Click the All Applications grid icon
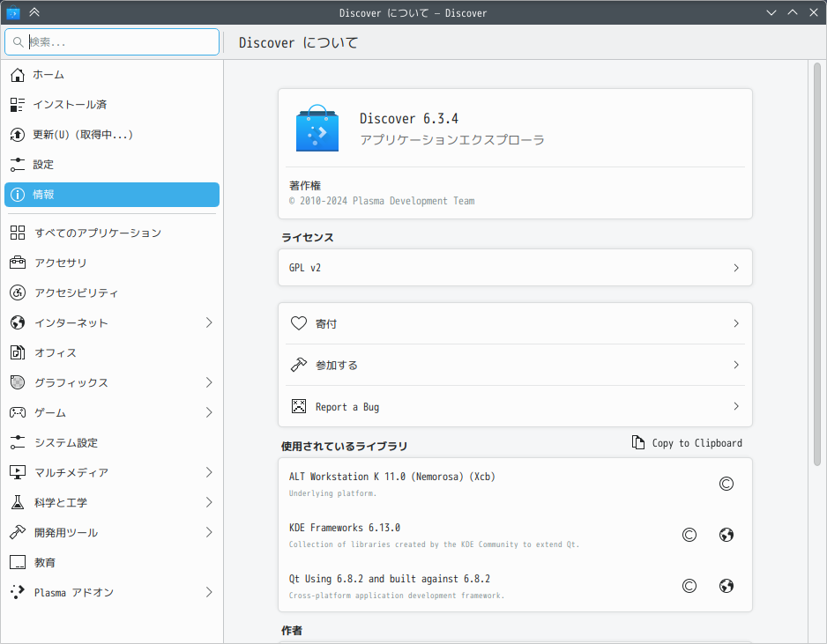Viewport: 827px width, 644px height. (18, 233)
